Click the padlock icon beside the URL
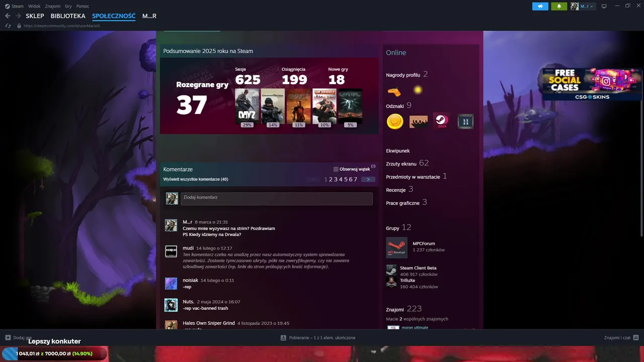Screen dimensions: 644x362 pos(19,26)
